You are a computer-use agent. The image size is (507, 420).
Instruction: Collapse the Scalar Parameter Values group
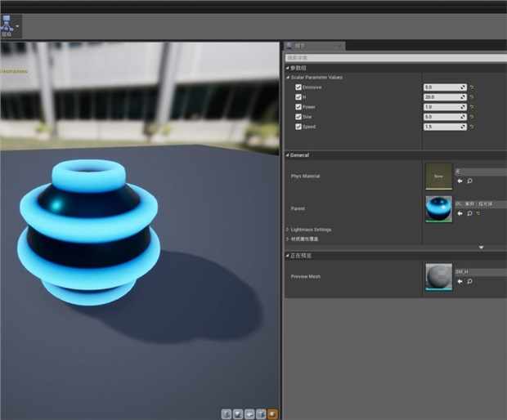[x=288, y=77]
